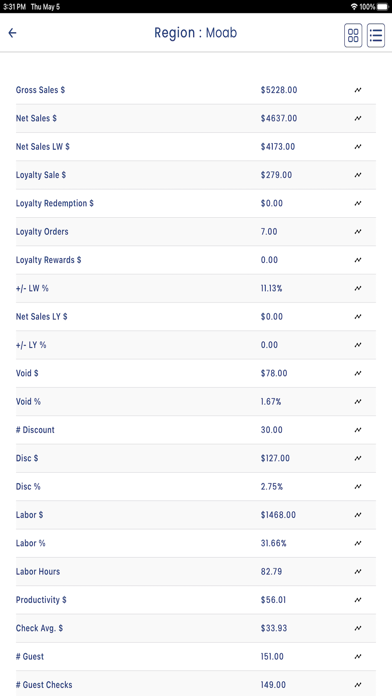View trend icon for Loyalty Orders
The height and width of the screenshot is (696, 392).
coord(358,232)
